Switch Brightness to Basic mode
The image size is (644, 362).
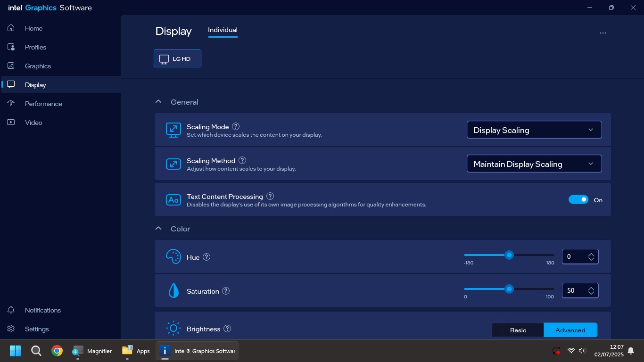click(518, 330)
